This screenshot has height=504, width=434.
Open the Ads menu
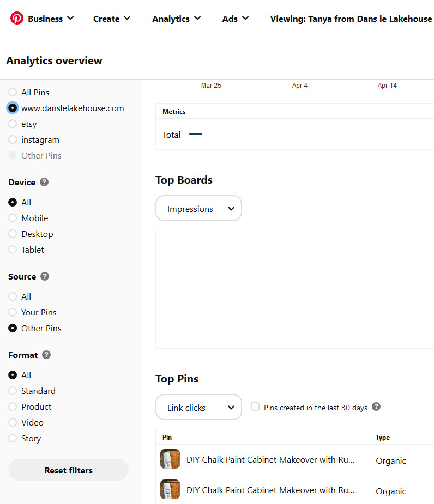point(236,18)
